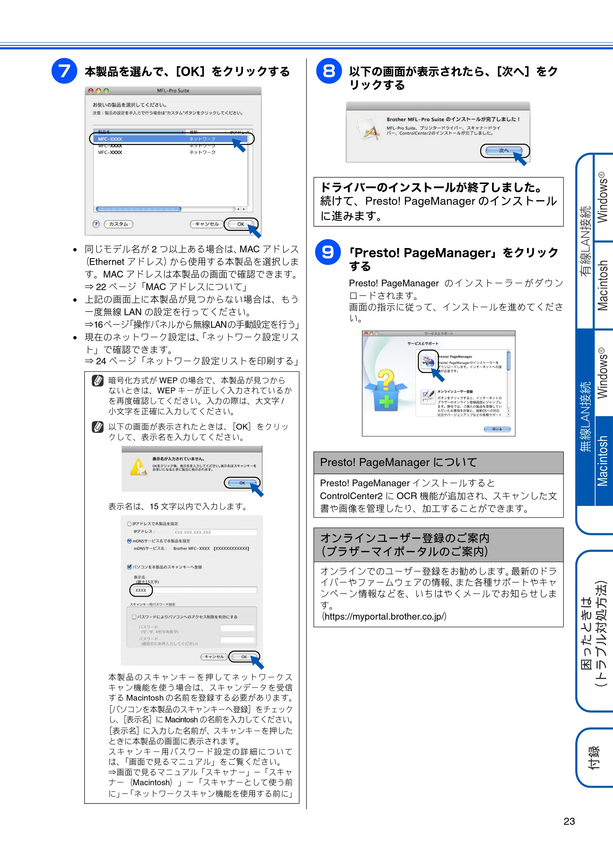The height and width of the screenshot is (868, 613).
Task: Click the scroll-right arrow in product list
Action: point(244,209)
